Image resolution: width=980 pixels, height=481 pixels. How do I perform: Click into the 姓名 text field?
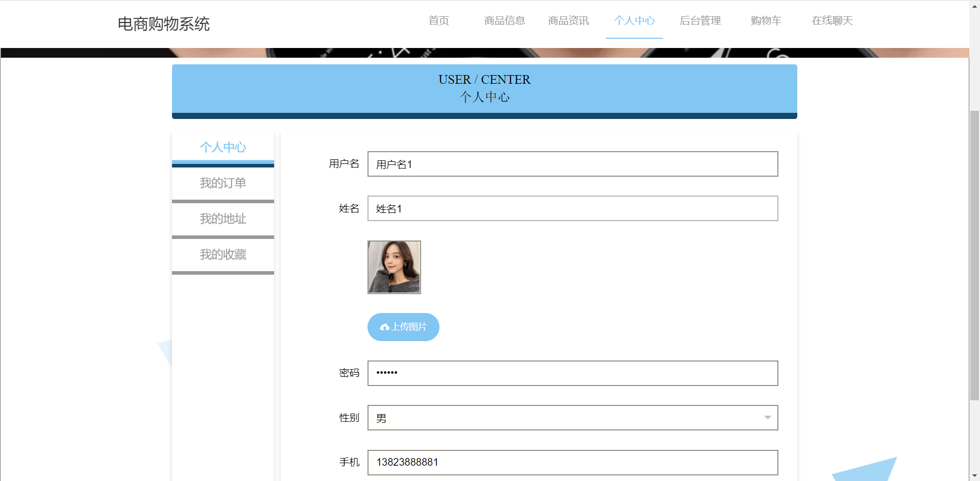click(572, 208)
